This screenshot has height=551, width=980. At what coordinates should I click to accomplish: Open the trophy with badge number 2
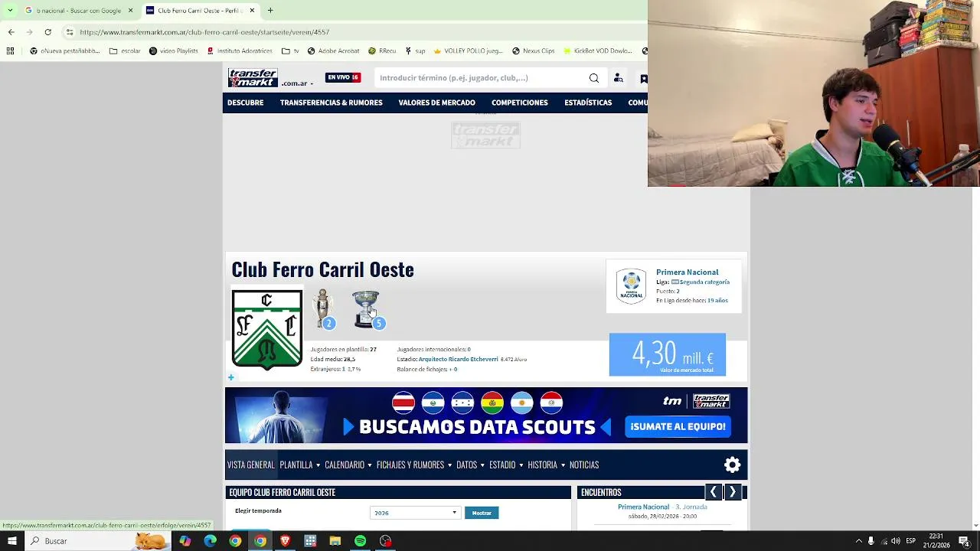point(324,309)
